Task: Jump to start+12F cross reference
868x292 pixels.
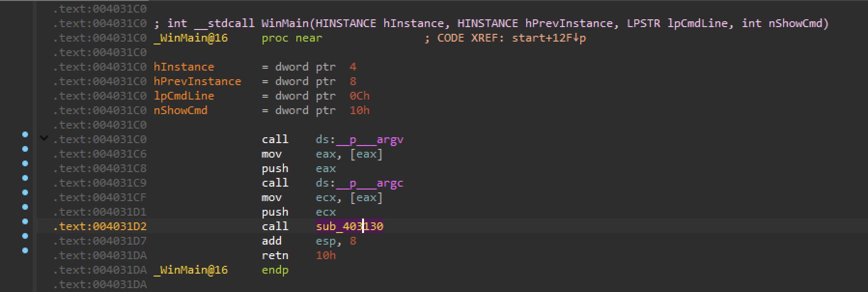Action: click(x=549, y=38)
